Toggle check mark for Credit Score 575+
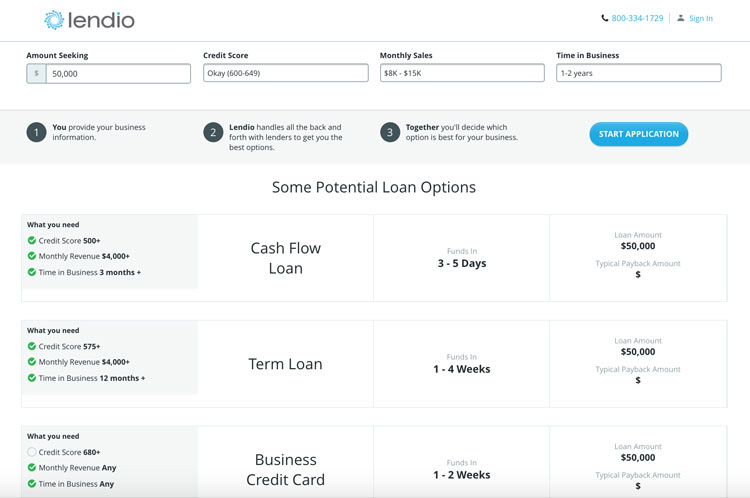 click(x=32, y=346)
